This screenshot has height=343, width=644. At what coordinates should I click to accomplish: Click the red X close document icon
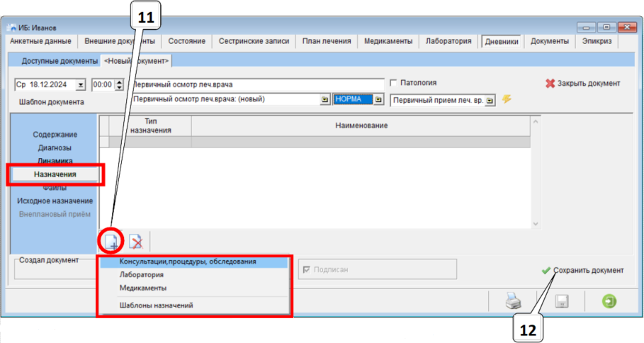[550, 84]
